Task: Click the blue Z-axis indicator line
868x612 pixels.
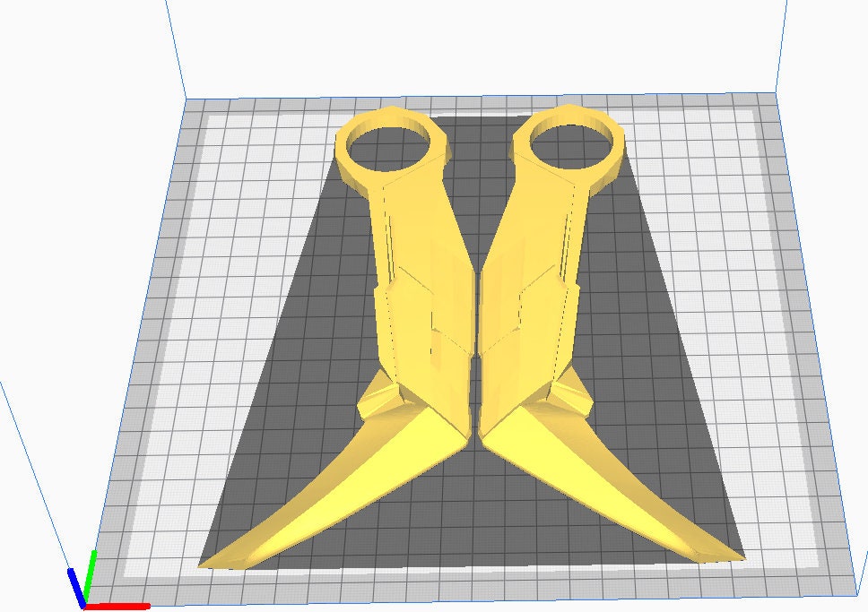Action: pyautogui.click(x=74, y=581)
